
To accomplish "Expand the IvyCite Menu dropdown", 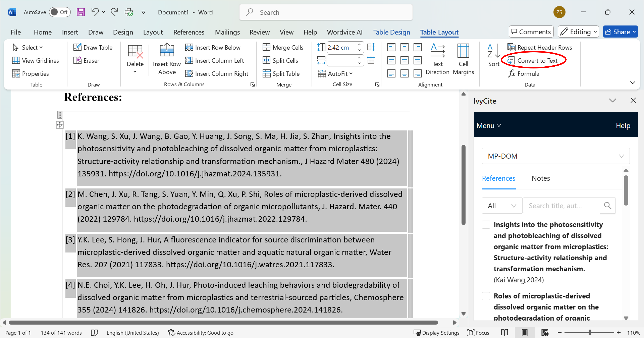I will click(489, 126).
